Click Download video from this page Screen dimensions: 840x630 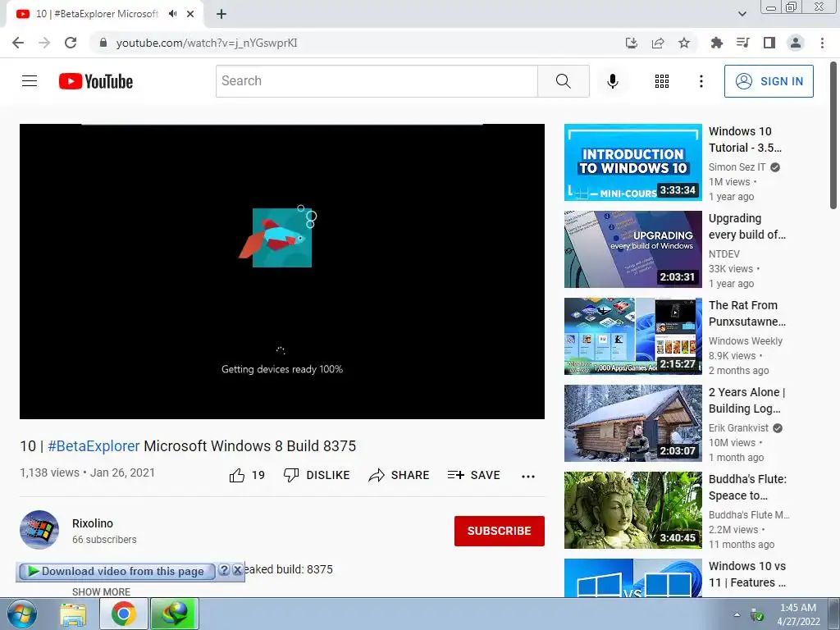[116, 572]
